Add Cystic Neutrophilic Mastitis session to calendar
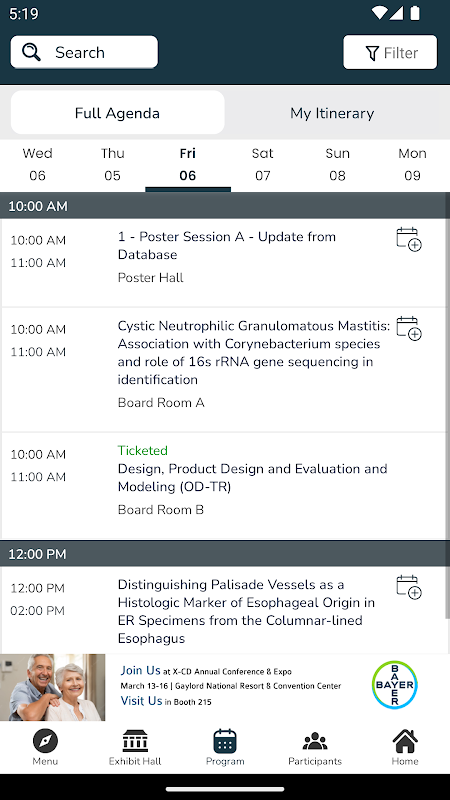 (409, 328)
